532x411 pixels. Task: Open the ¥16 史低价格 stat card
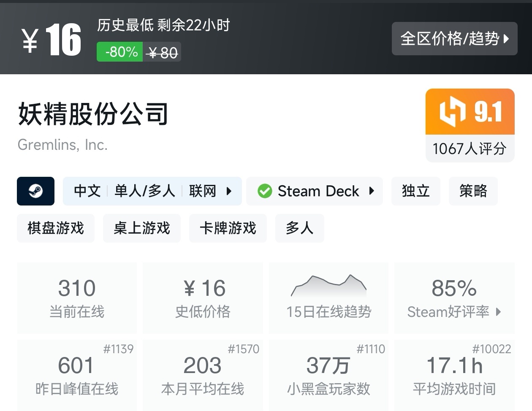[x=203, y=298]
